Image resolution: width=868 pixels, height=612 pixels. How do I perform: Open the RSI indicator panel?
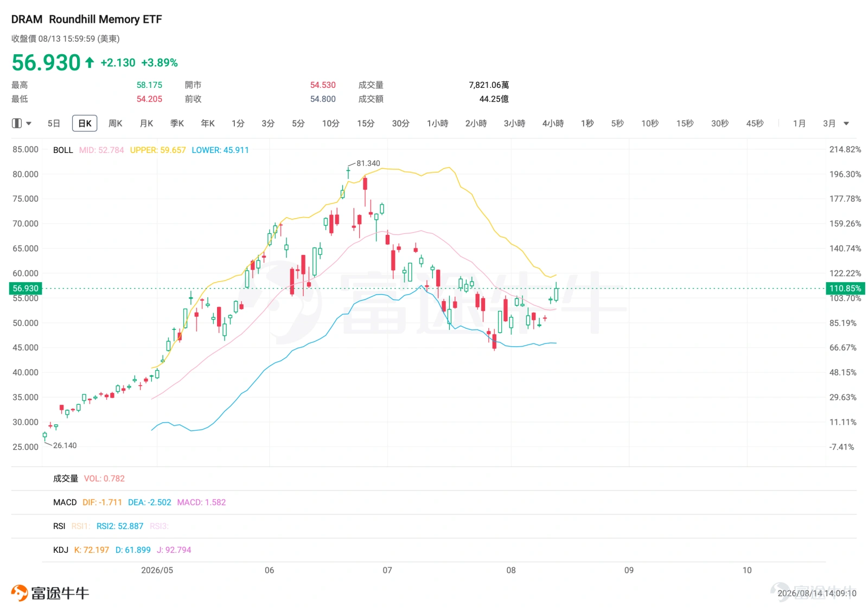coord(59,526)
